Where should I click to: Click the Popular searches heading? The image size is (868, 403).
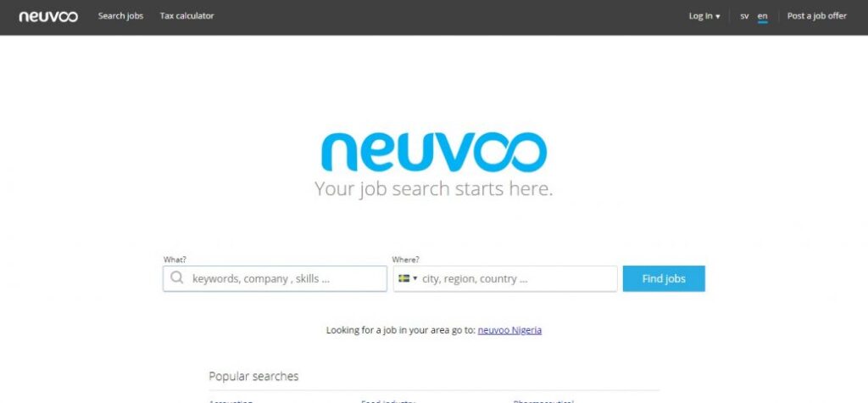coord(253,377)
